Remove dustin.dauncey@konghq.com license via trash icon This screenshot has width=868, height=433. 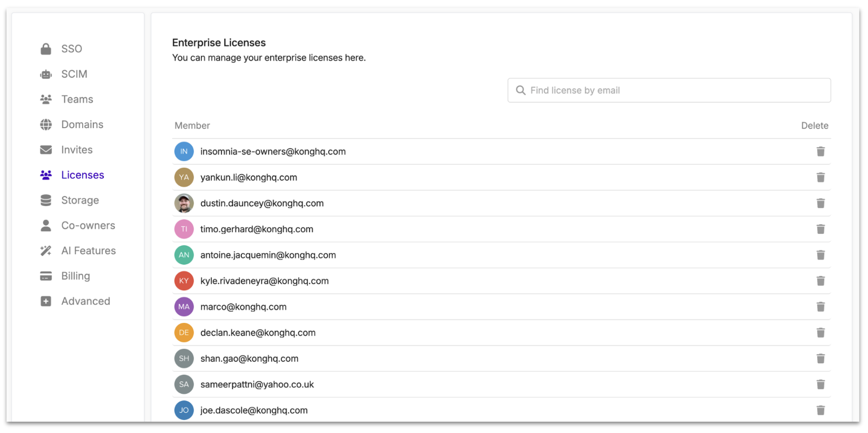820,203
